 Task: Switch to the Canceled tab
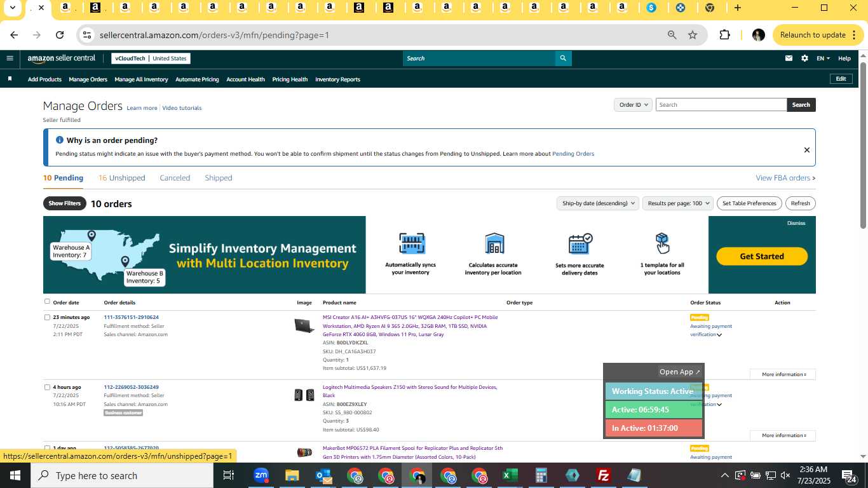tap(175, 178)
